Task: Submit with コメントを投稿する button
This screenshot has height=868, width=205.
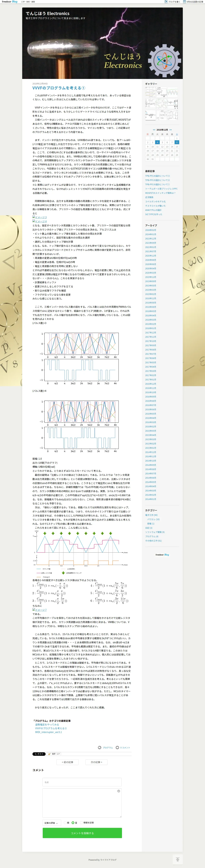Action: (82, 833)
